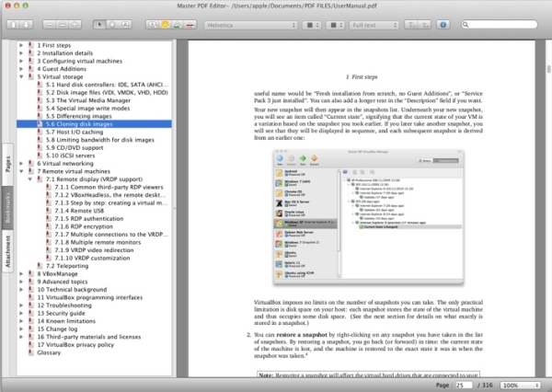This screenshot has width=552, height=392.
Task: Open bookmark 5.9 CD/DVD support
Action: pos(75,148)
